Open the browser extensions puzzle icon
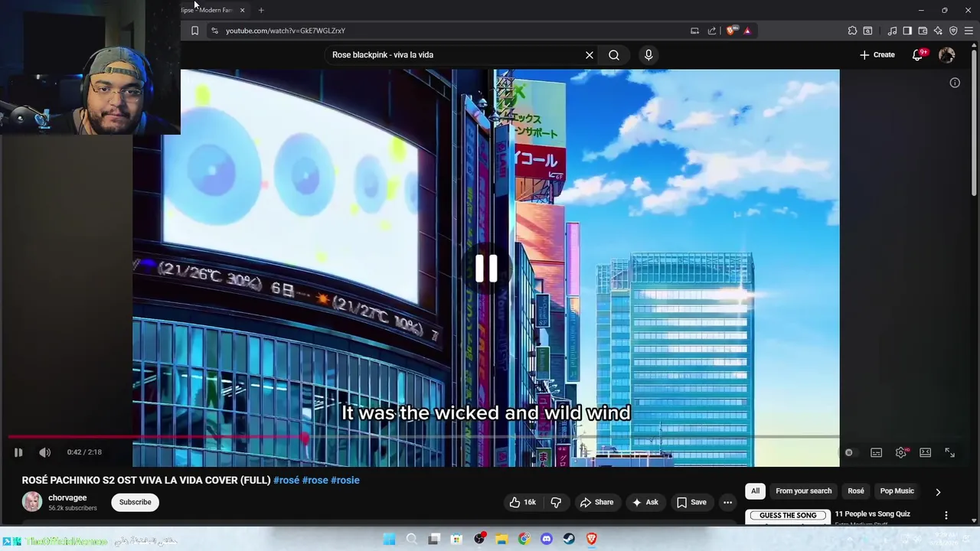 coord(852,31)
